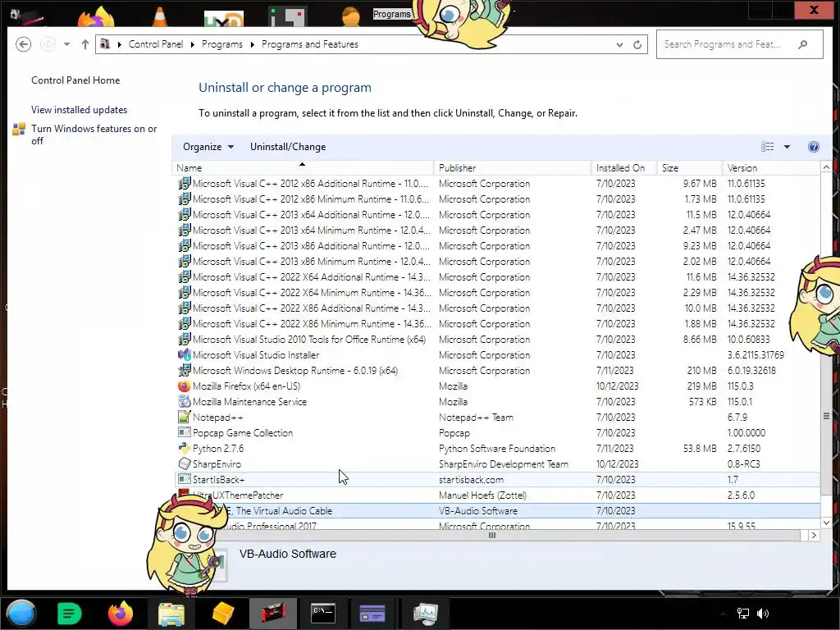840x630 pixels.
Task: Click the Python Software Foundation publisher cell
Action: 497,449
